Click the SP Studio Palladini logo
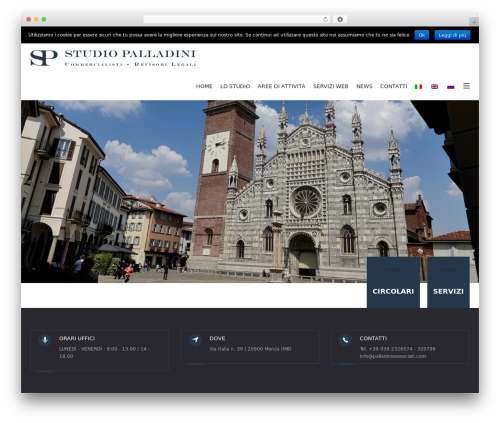 click(113, 58)
